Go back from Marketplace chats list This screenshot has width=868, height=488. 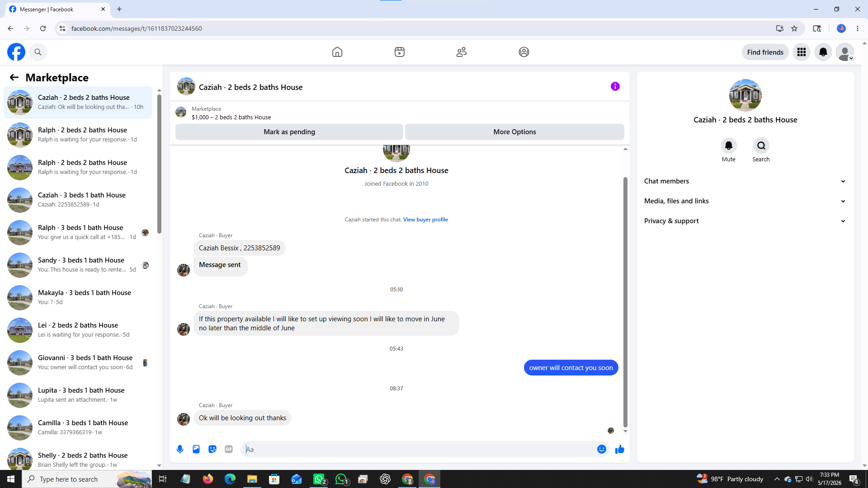(14, 77)
